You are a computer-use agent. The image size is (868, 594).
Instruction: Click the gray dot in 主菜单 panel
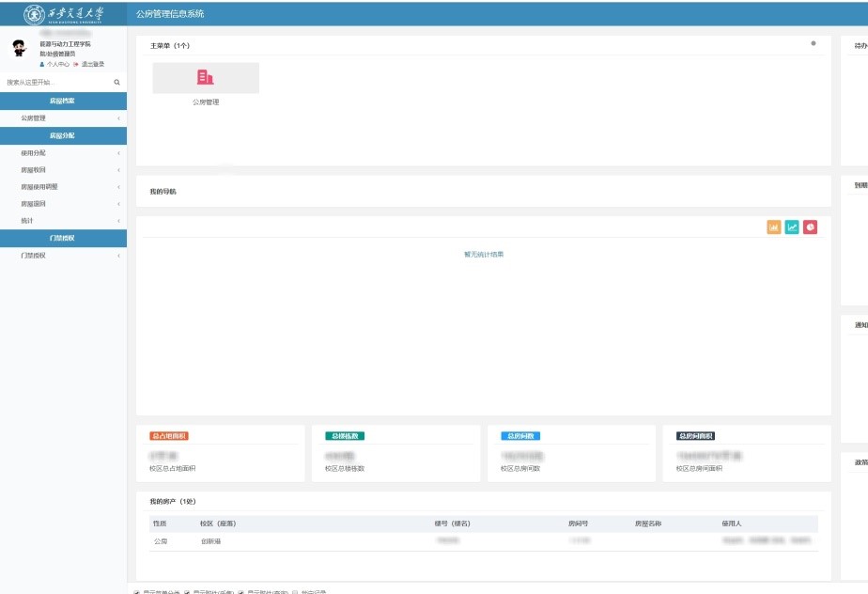click(x=814, y=43)
